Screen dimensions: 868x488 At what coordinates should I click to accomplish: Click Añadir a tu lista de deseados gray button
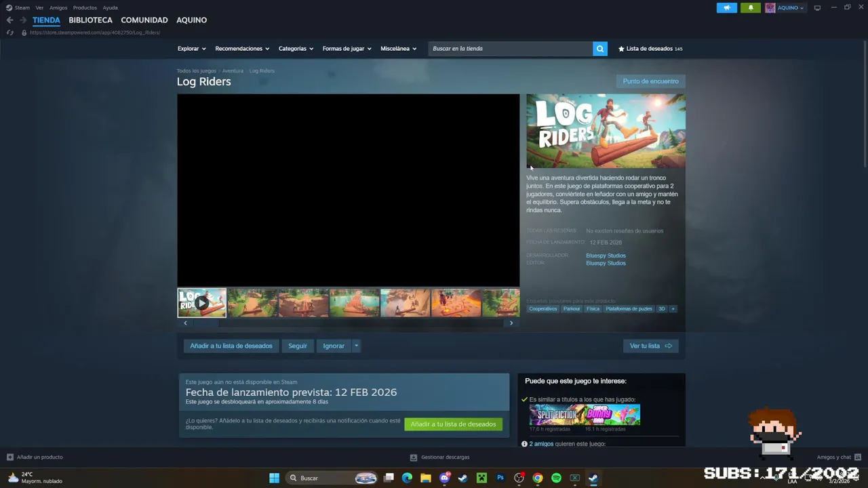(x=231, y=346)
